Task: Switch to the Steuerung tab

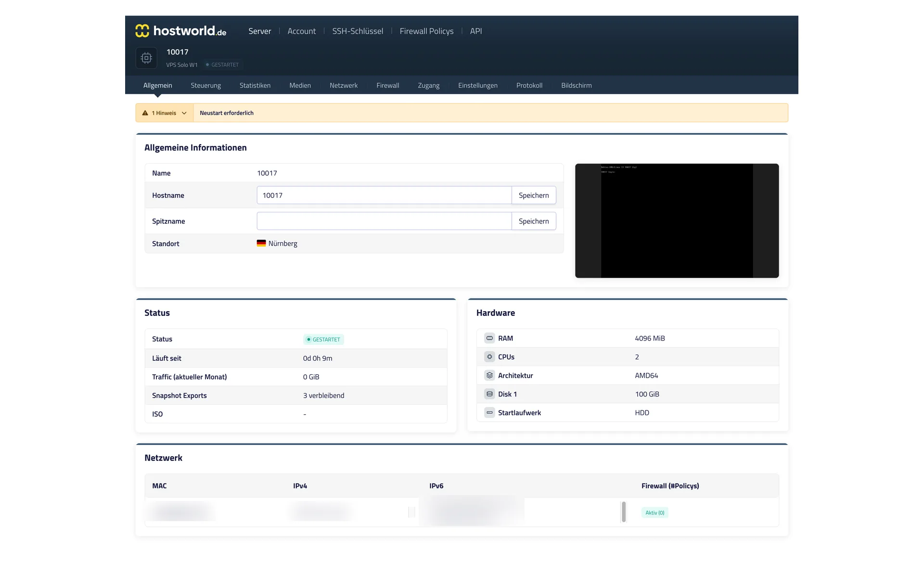Action: [x=206, y=85]
